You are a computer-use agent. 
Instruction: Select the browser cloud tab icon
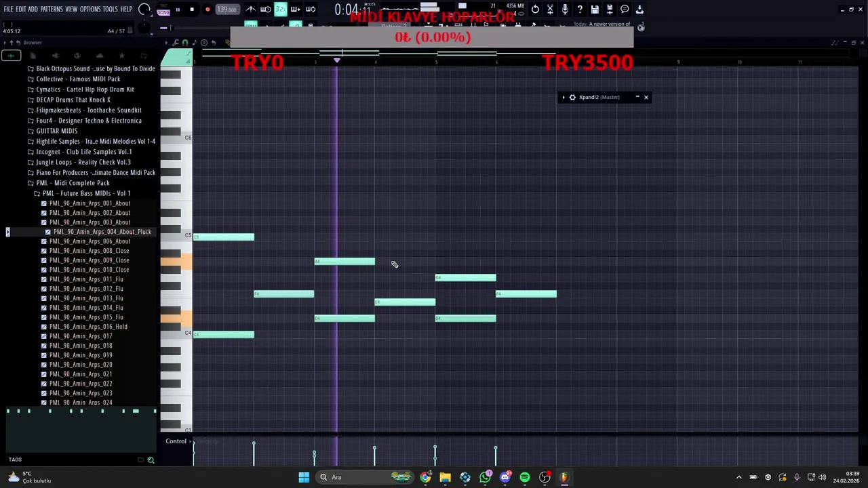(100, 56)
